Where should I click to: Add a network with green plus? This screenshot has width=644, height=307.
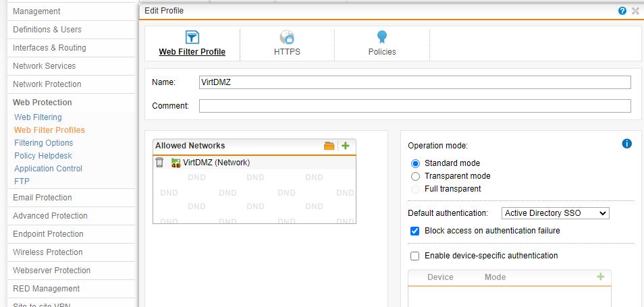click(x=346, y=146)
